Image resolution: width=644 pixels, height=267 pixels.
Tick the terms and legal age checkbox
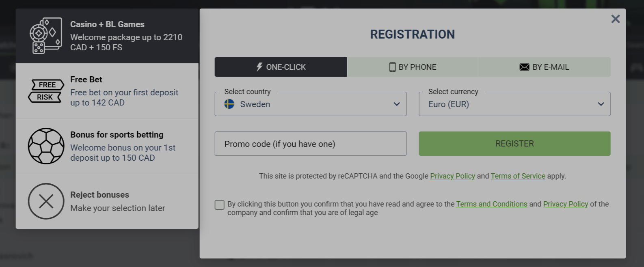click(x=220, y=205)
